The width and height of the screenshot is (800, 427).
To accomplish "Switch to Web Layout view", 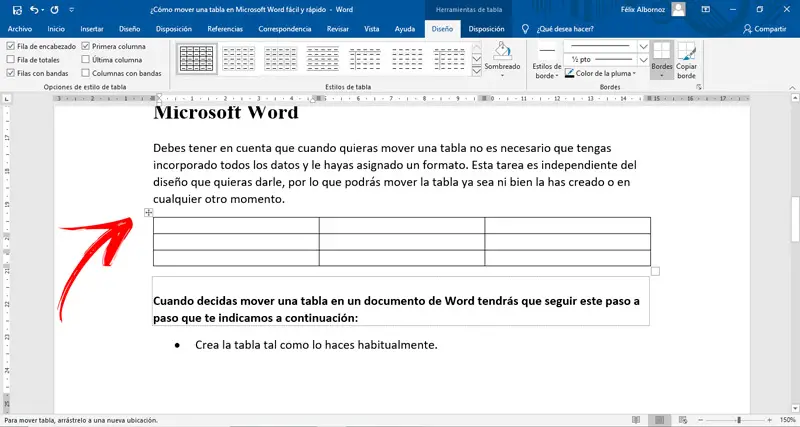I will click(683, 420).
